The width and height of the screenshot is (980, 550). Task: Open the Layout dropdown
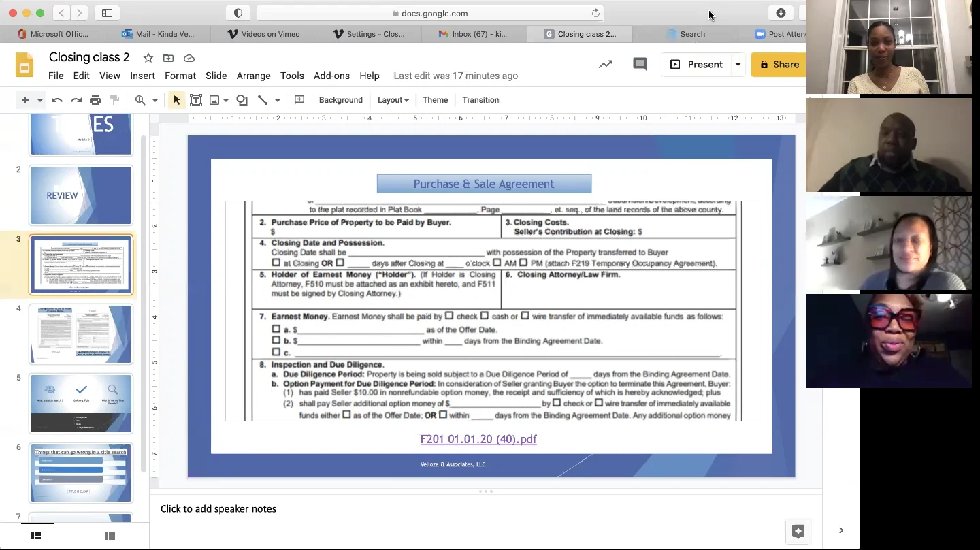pos(393,100)
